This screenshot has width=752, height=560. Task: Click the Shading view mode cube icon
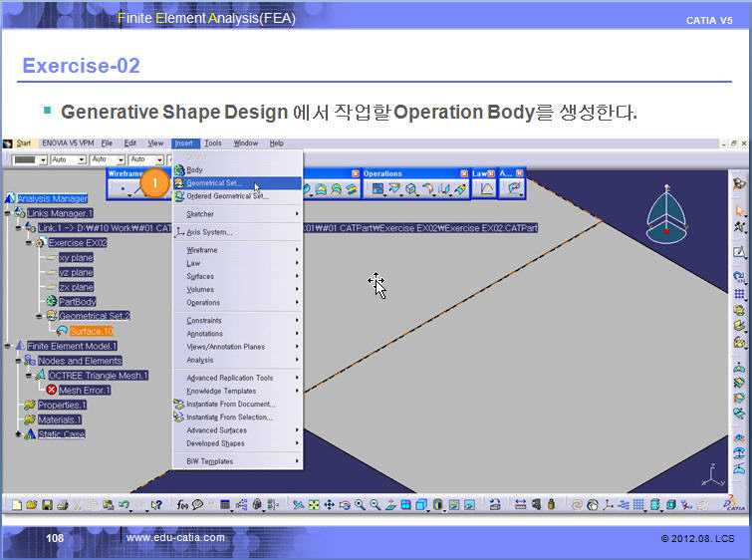(x=421, y=505)
